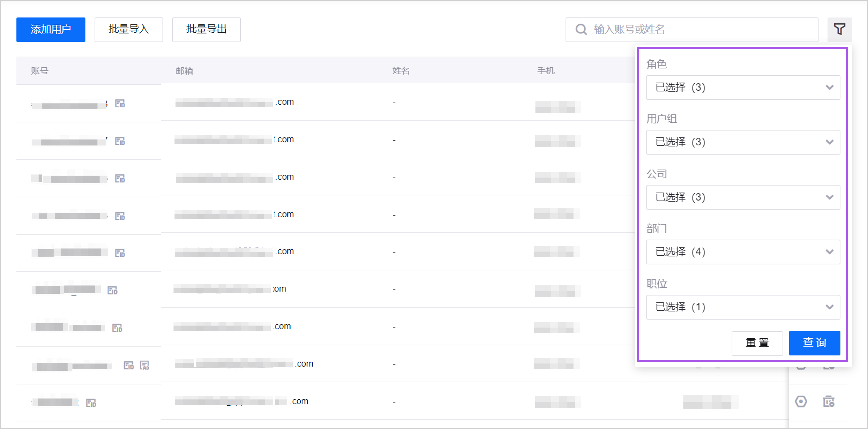Click the hexagon settings icon in last row
The image size is (868, 429).
[801, 401]
